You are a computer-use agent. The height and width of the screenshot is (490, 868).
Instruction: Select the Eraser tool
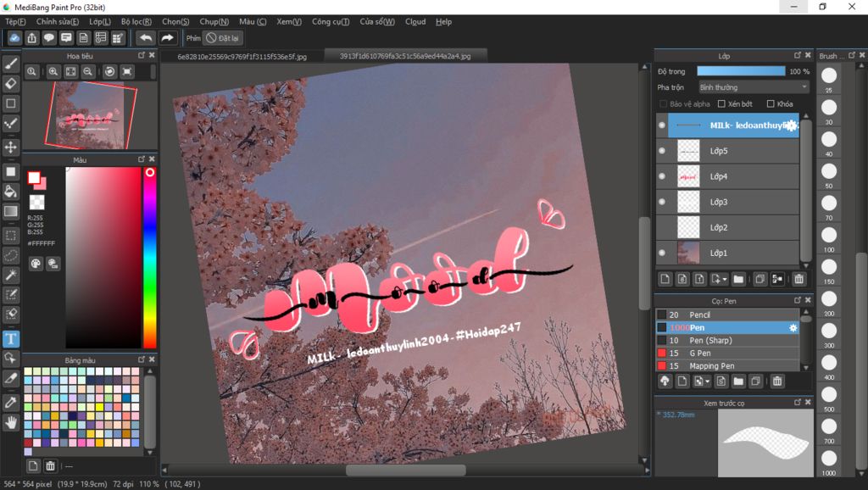[10, 84]
